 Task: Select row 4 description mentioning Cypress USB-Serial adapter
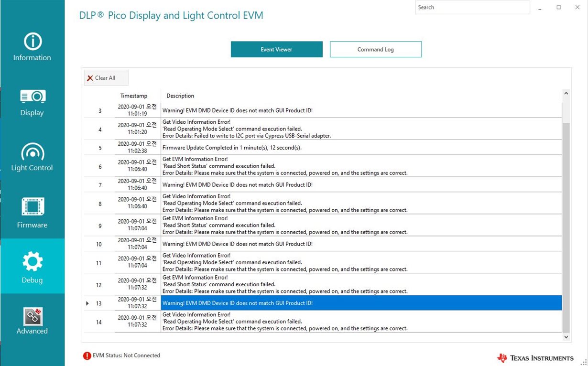tap(361, 129)
